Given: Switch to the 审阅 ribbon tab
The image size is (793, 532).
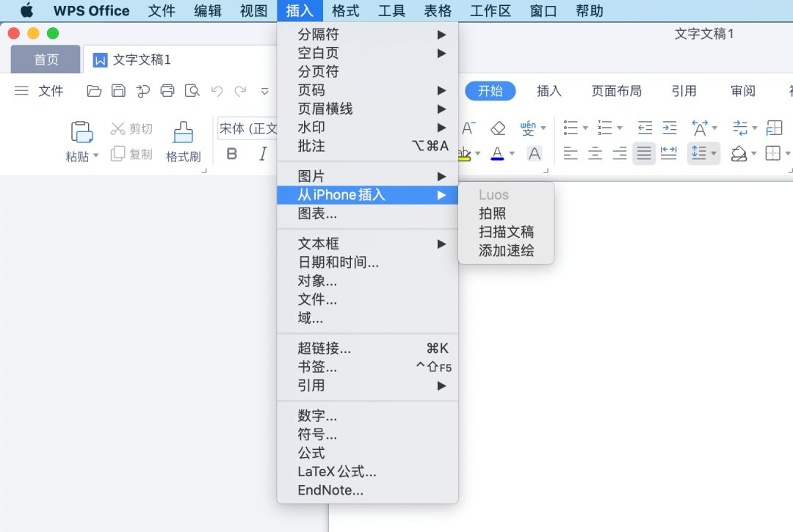Looking at the screenshot, I should point(743,90).
